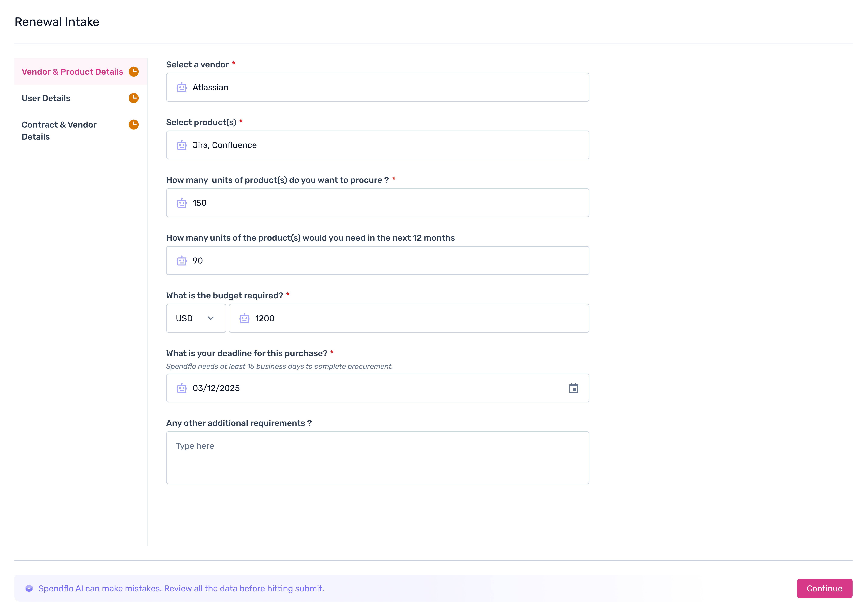
Task: Click the pending clock icon beside Contract & Vendor Details
Action: point(134,124)
